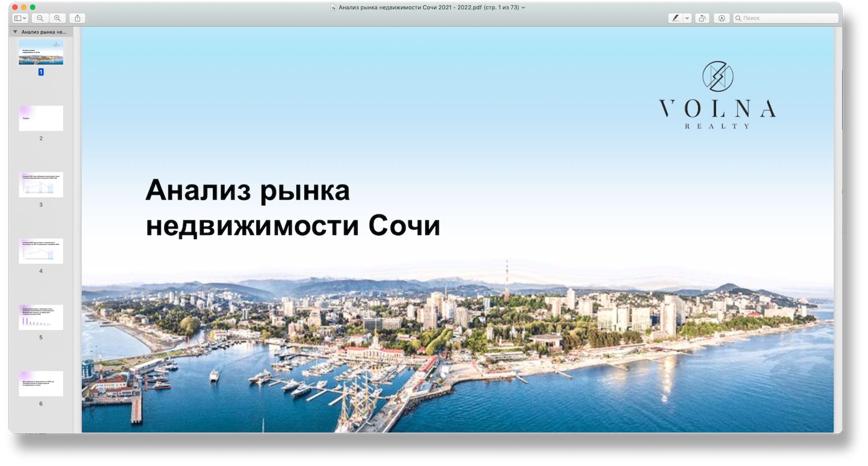Select page 6 thumbnail in sidebar
The image size is (868, 466).
[x=41, y=383]
